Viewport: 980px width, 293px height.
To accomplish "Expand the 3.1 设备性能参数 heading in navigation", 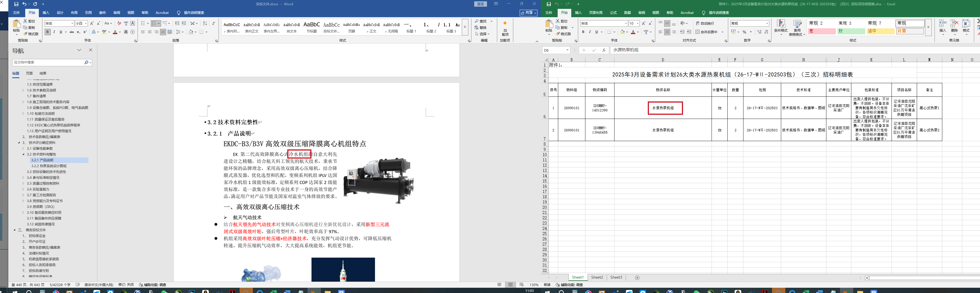I will pyautogui.click(x=23, y=148).
